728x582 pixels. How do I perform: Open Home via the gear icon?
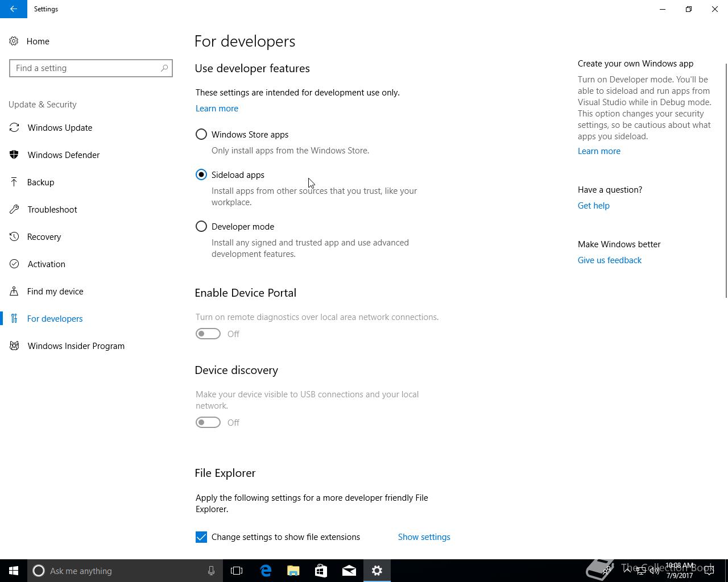click(14, 41)
